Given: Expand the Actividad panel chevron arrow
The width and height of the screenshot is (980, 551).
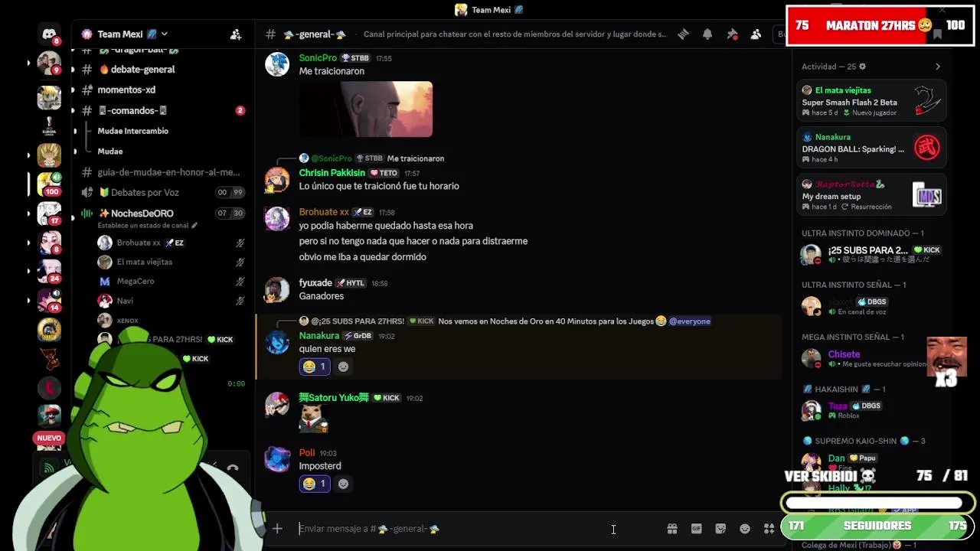Looking at the screenshot, I should pyautogui.click(x=938, y=67).
